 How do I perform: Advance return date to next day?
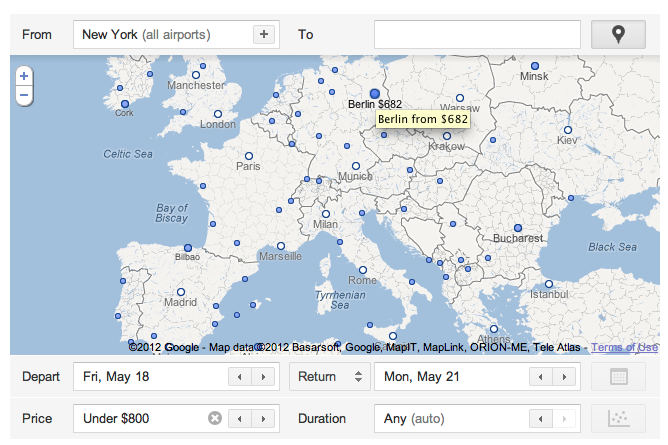tap(565, 377)
